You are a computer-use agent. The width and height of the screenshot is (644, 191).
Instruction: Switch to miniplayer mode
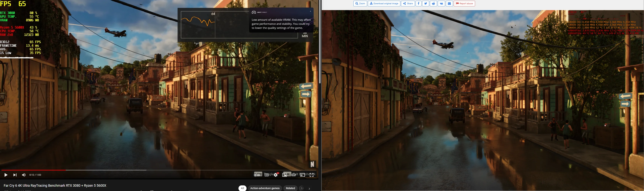(285, 175)
